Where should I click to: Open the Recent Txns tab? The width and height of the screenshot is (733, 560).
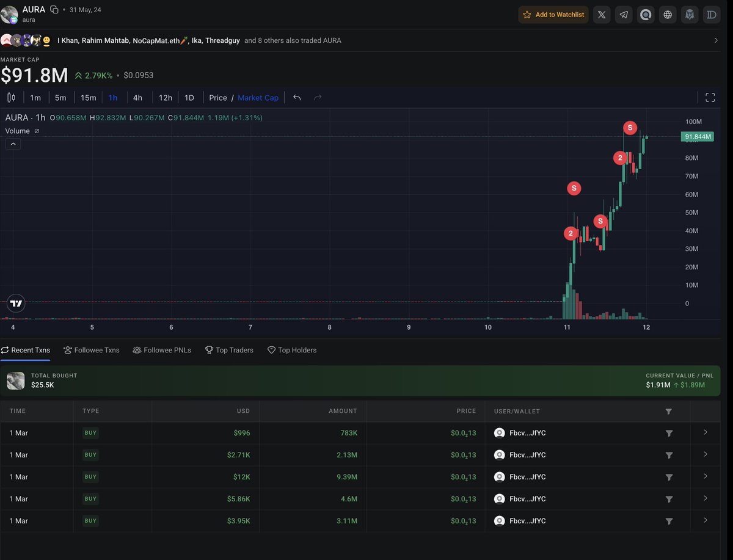click(x=25, y=350)
